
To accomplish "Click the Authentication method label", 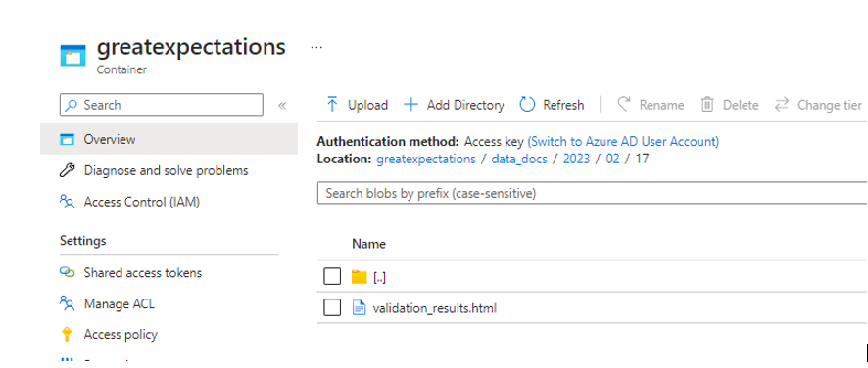I will (x=388, y=141).
